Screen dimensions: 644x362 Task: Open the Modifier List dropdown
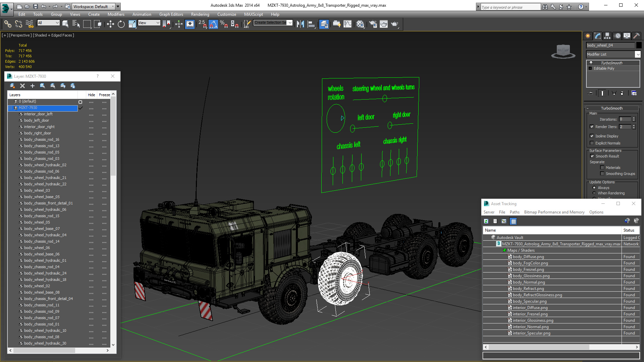638,54
